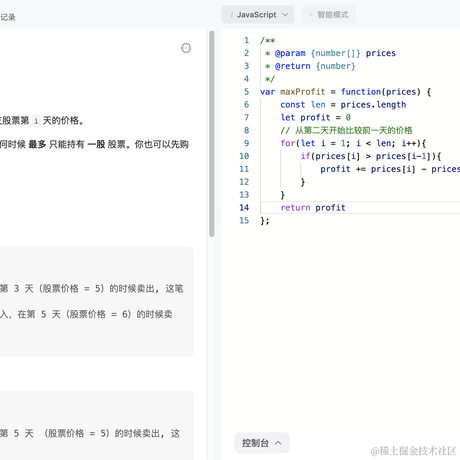
Task: Click 'const len = prices.length' line
Action: [x=343, y=105]
